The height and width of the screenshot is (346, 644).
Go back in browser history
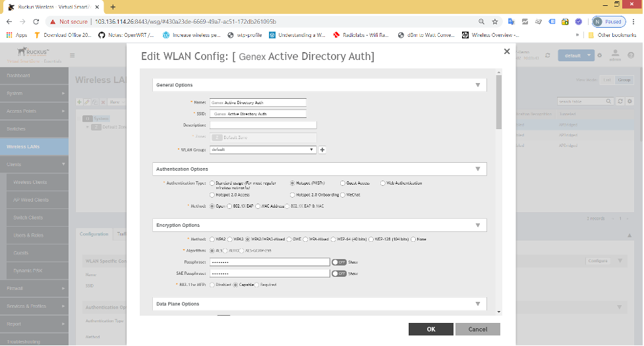click(9, 21)
